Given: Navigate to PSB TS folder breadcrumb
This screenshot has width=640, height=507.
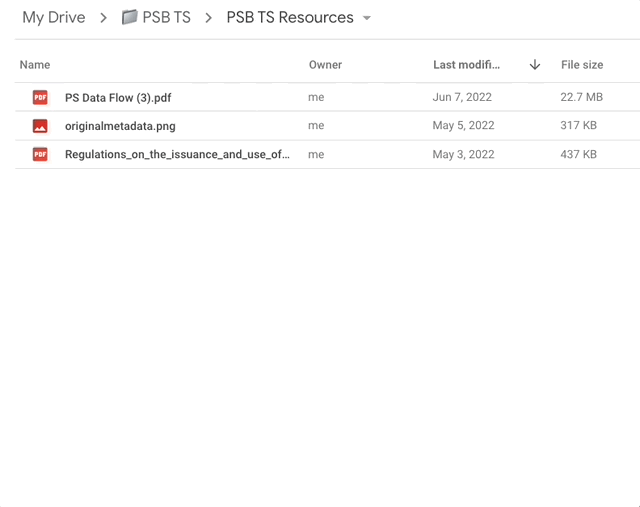Looking at the screenshot, I should coord(167,18).
